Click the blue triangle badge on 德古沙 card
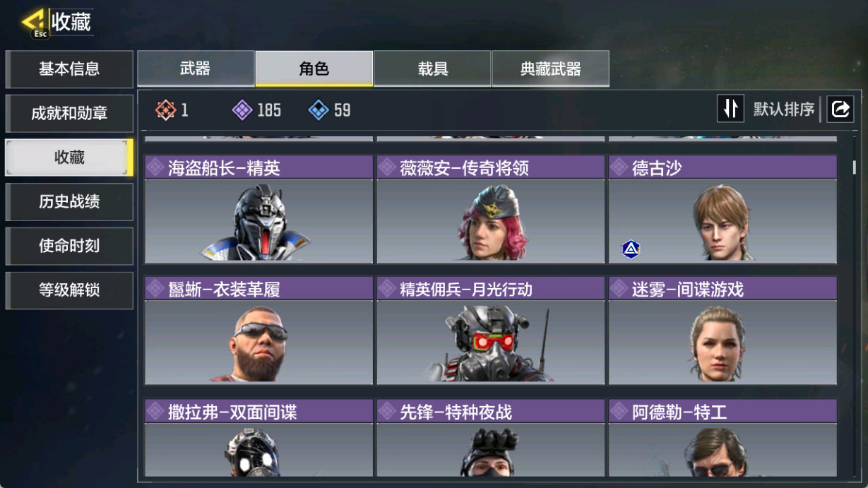The image size is (868, 488). pyautogui.click(x=631, y=248)
